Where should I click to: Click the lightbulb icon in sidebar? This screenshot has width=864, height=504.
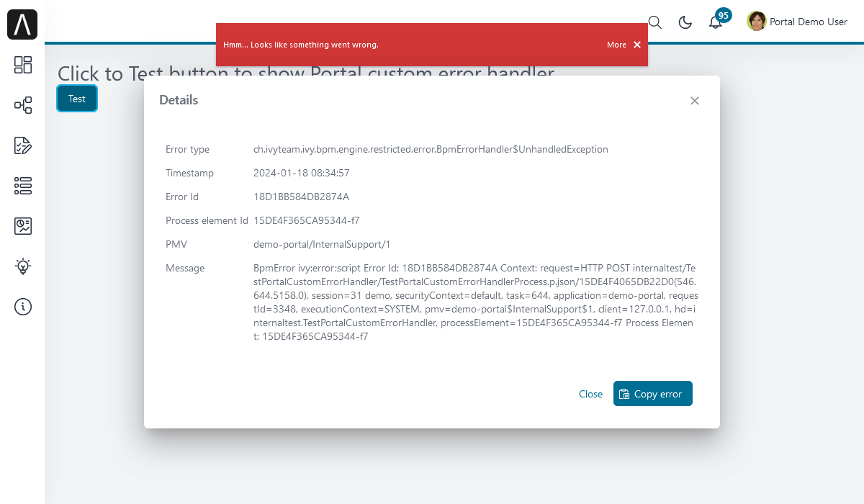click(23, 266)
